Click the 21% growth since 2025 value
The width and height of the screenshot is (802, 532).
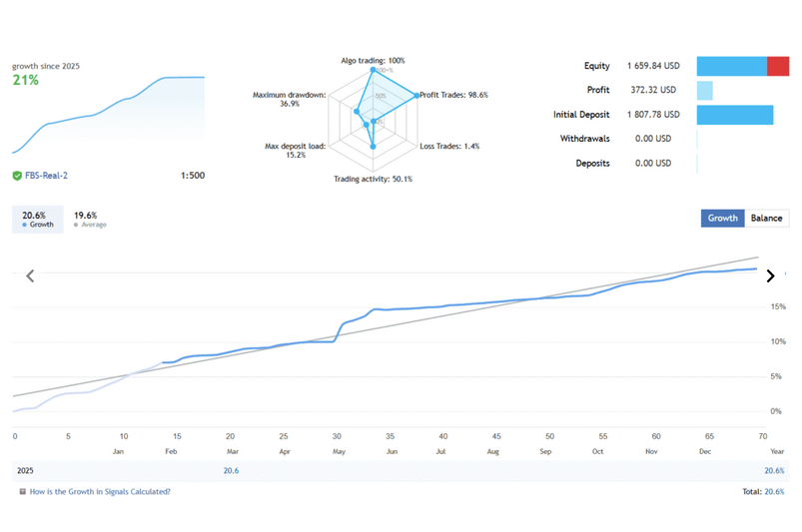click(26, 80)
